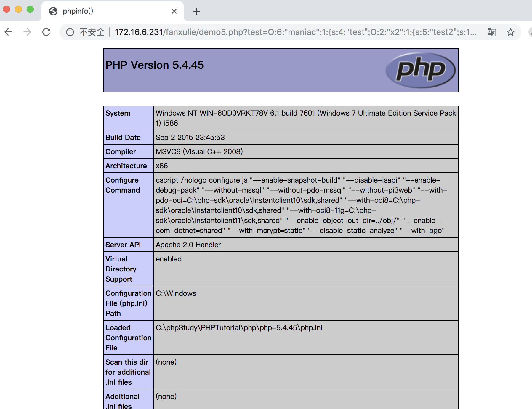Screen dimensions: 532x409
Task: Click the Server API label
Action: pyautogui.click(x=123, y=245)
